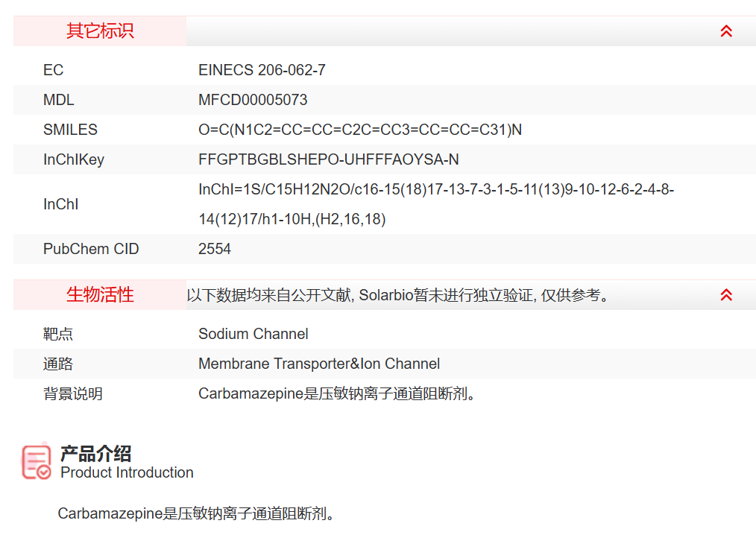This screenshot has width=756, height=535.
Task: Select the 其它标识 section header
Action: coord(100,31)
